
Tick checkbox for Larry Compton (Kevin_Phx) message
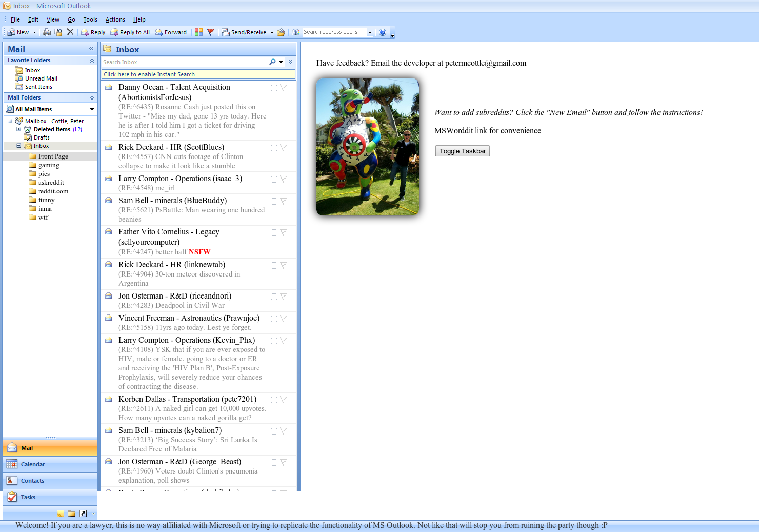pos(274,341)
